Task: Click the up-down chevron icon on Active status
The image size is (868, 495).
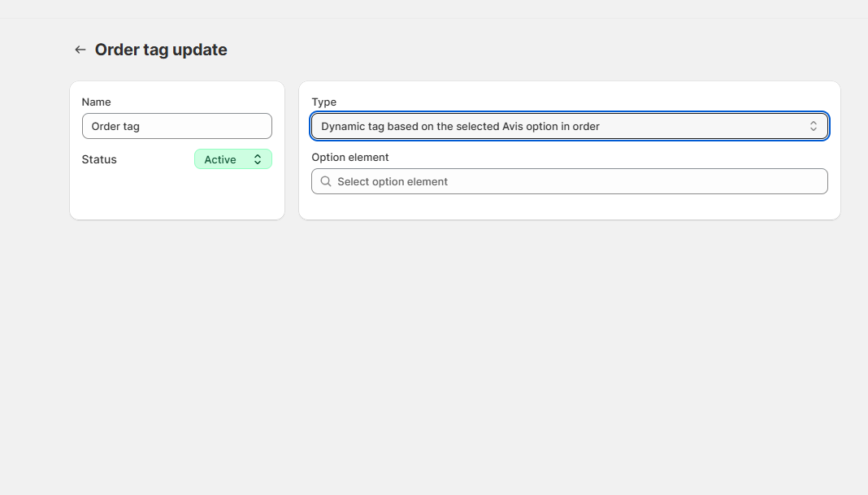Action: coord(258,159)
